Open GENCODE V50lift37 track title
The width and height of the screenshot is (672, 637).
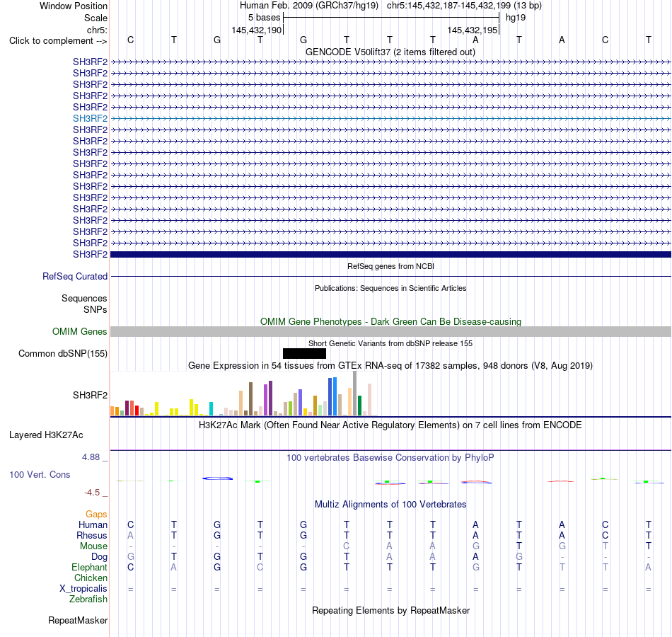coord(390,52)
